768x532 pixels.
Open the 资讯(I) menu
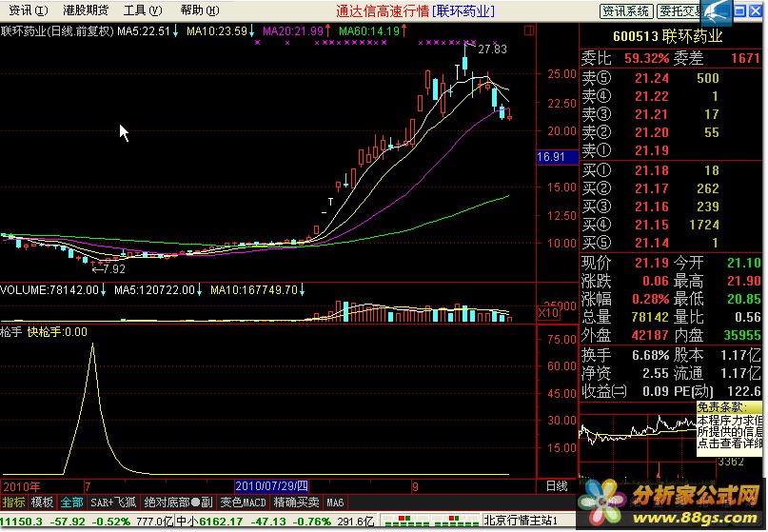29,10
